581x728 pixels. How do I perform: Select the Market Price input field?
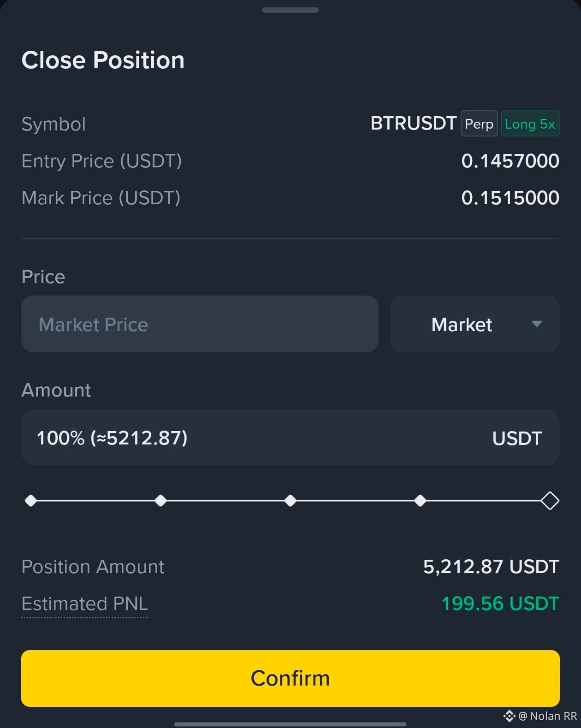[200, 324]
